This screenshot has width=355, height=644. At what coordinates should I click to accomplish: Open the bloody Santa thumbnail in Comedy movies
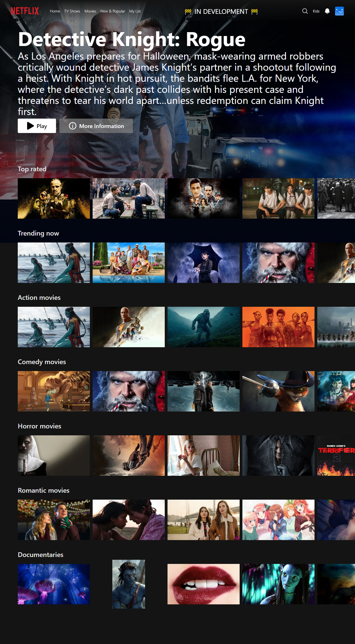click(129, 391)
